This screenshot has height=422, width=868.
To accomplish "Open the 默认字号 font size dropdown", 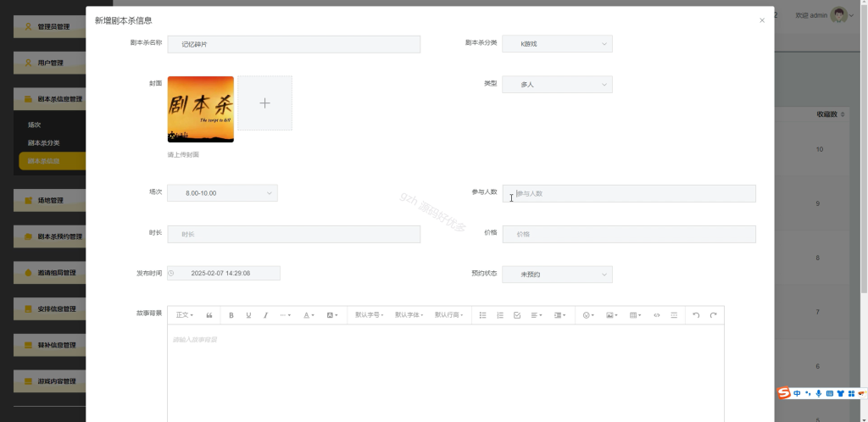I will pos(370,315).
